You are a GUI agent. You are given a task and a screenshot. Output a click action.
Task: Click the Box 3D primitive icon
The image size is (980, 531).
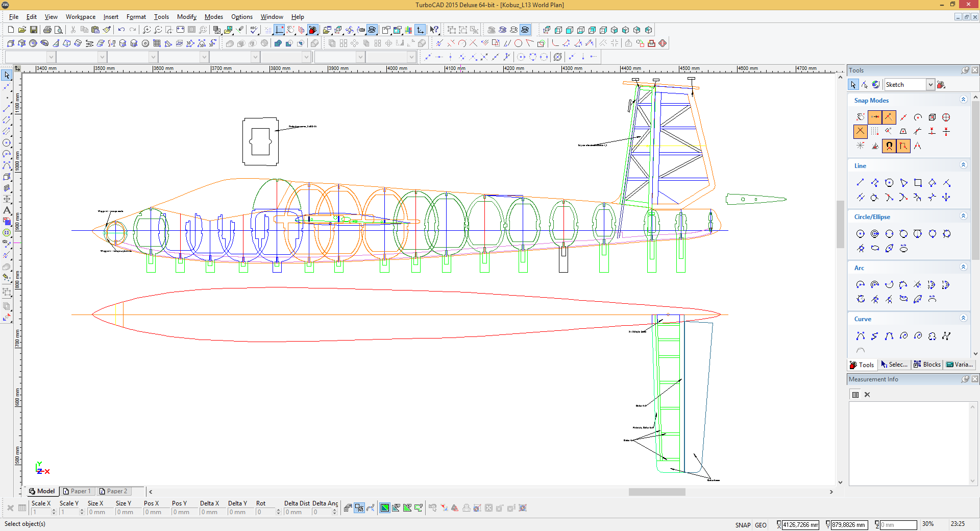(x=11, y=43)
